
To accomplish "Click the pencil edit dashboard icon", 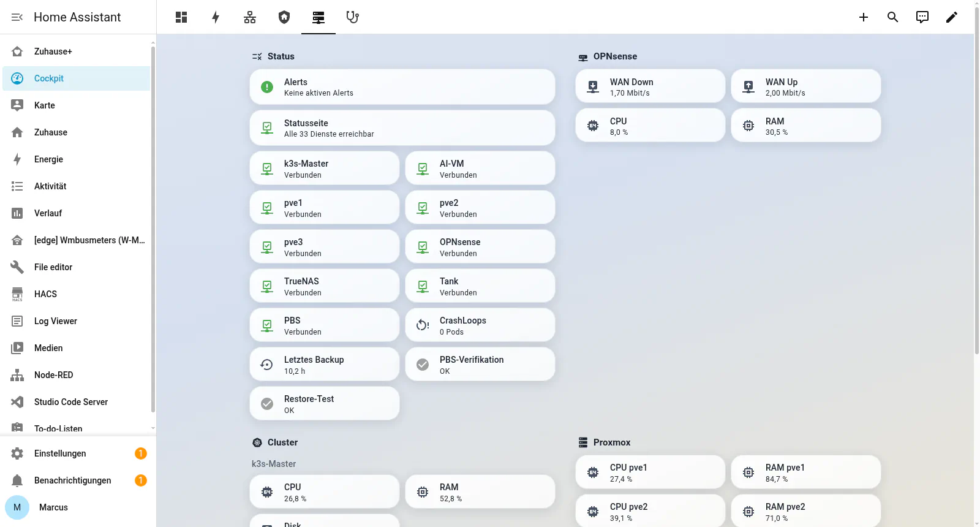I will 952,17.
